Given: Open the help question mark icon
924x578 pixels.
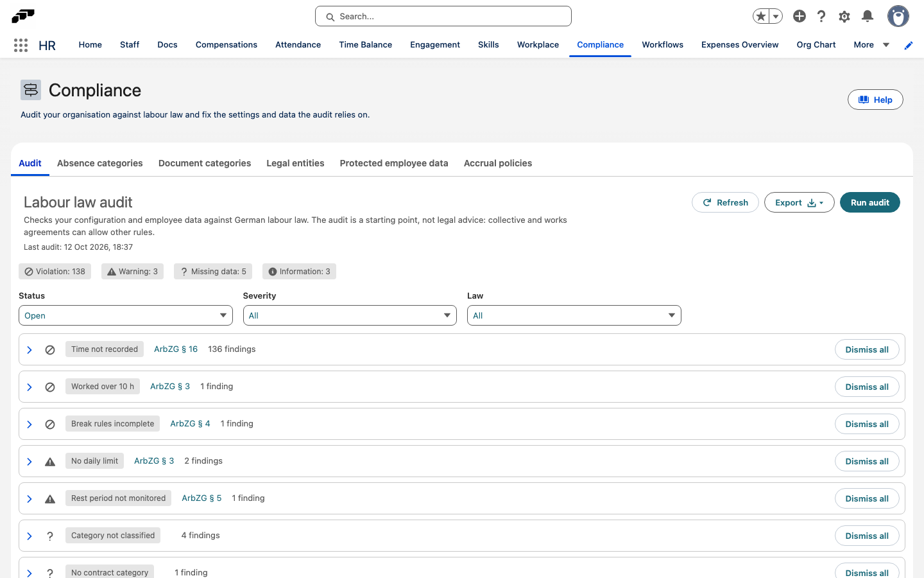Looking at the screenshot, I should pos(821,16).
